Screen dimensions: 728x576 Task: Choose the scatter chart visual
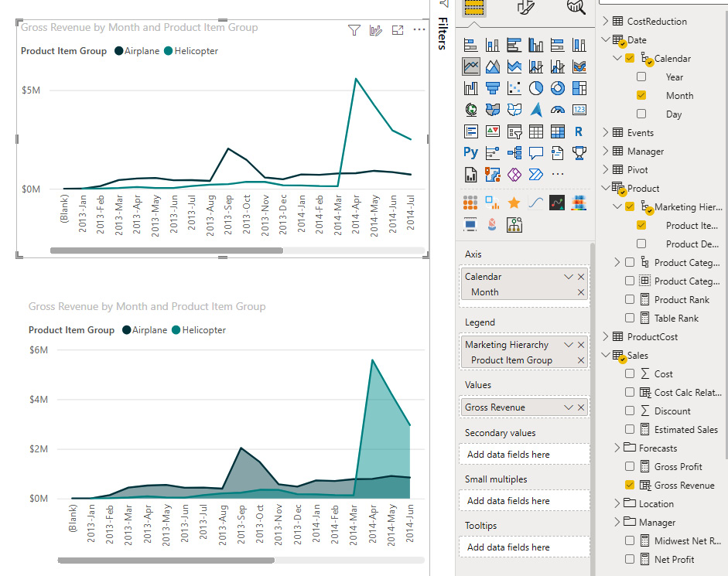point(514,88)
